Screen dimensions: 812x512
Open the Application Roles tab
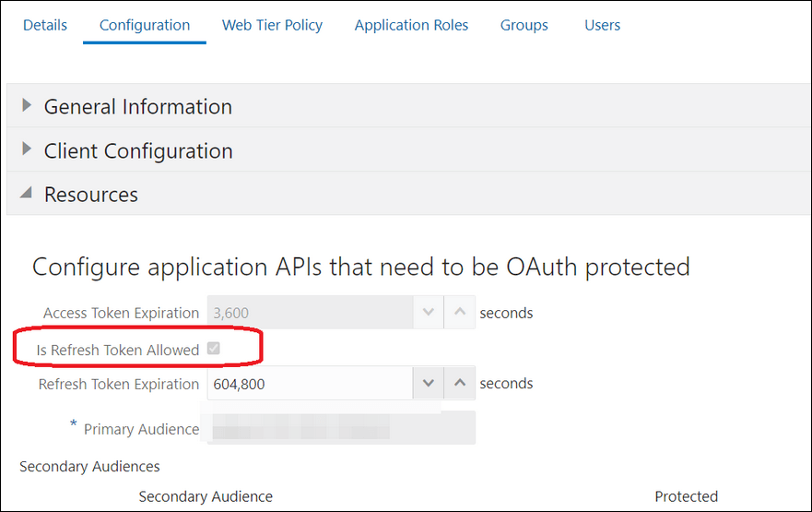(x=411, y=25)
